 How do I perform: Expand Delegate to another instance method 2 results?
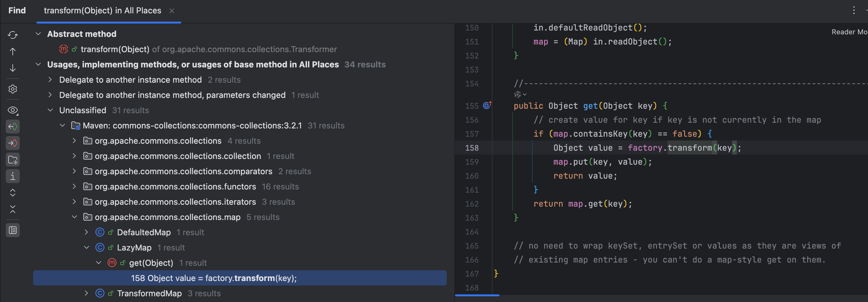(x=50, y=79)
